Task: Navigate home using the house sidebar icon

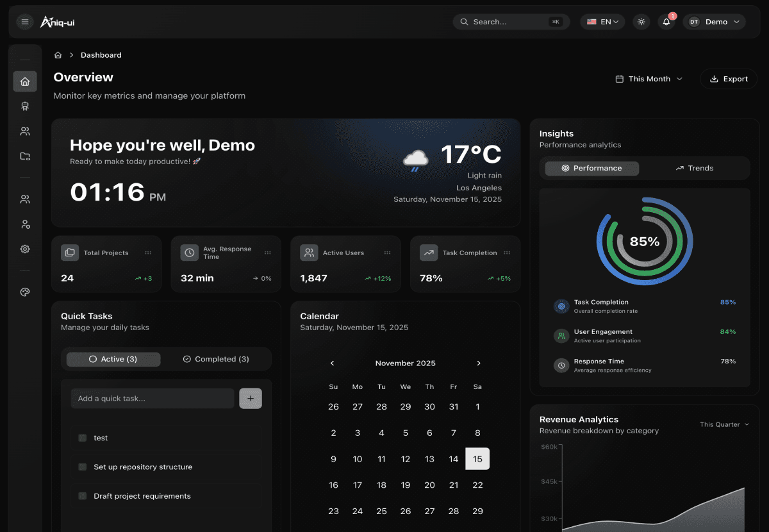Action: click(x=25, y=81)
